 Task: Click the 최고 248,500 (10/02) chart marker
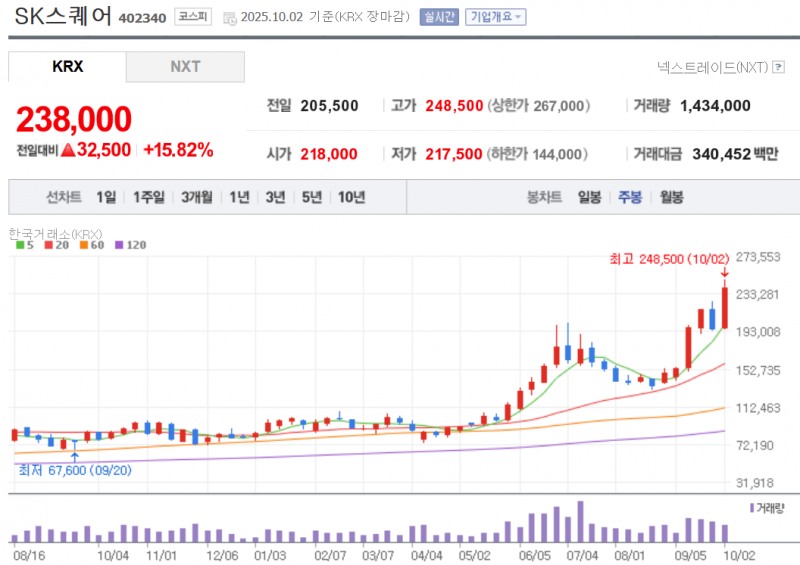[x=669, y=259]
